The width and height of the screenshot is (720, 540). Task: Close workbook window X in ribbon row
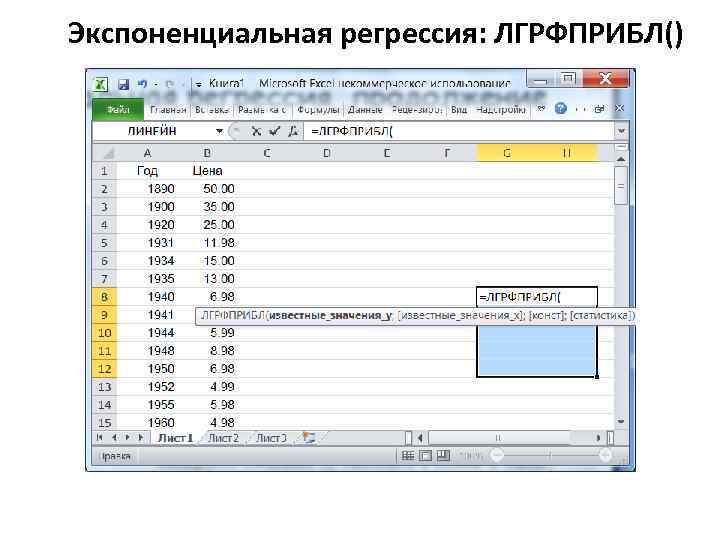(x=619, y=108)
